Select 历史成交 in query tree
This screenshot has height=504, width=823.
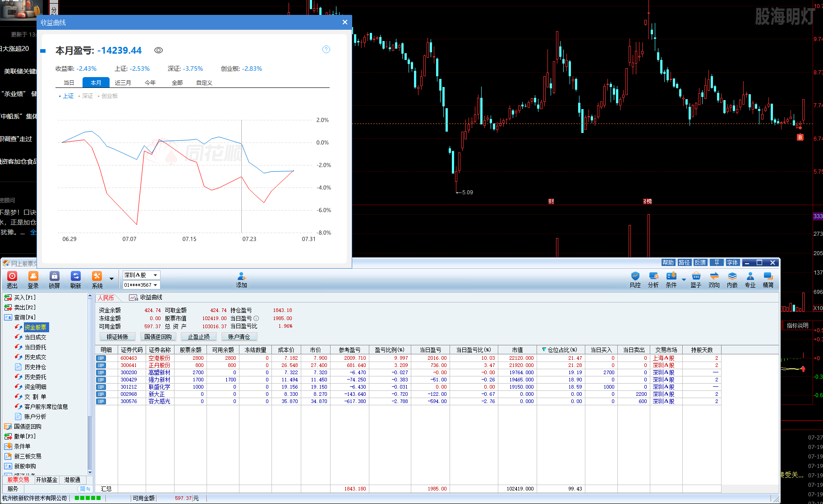[31, 357]
